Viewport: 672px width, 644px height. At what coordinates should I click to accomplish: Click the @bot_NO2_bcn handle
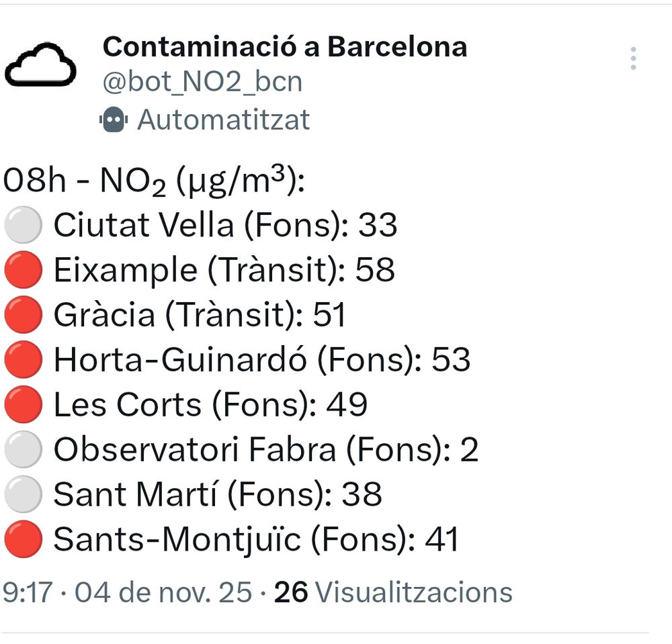tap(202, 82)
